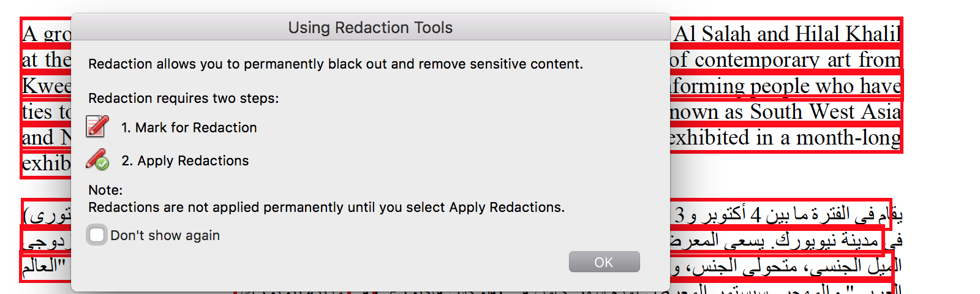Screen dimensions: 980x294
Task: Click the "1. Mark for Redaction" step text
Action: pyautogui.click(x=189, y=127)
